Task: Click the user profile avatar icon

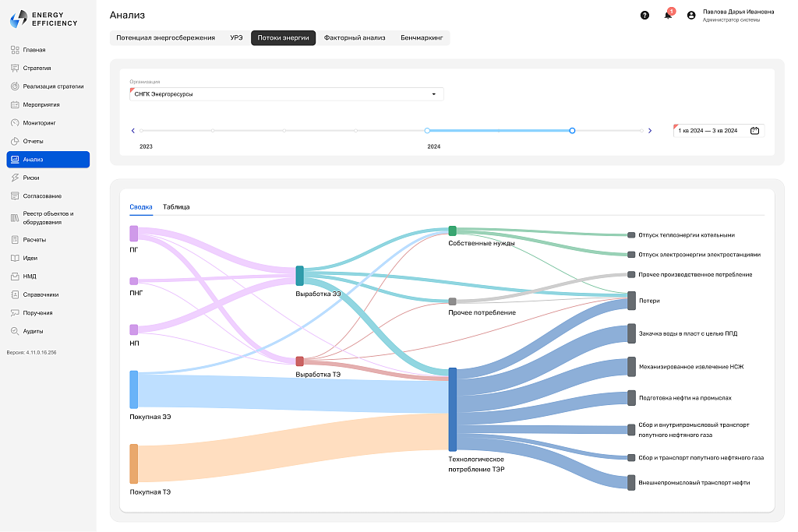Action: click(691, 16)
